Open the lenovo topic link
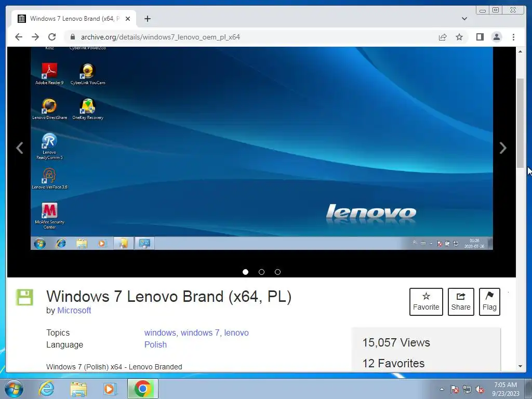The width and height of the screenshot is (532, 399). coord(236,332)
